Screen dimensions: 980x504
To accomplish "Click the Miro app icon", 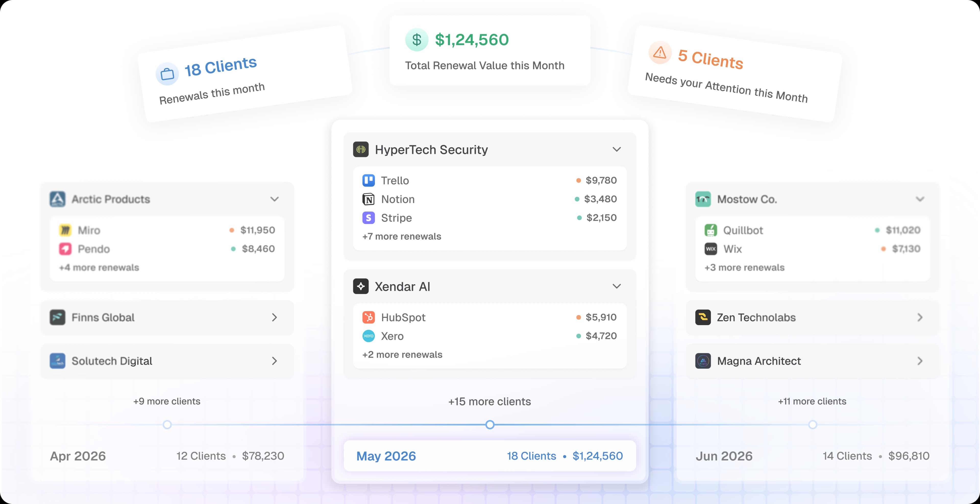I will click(x=65, y=230).
